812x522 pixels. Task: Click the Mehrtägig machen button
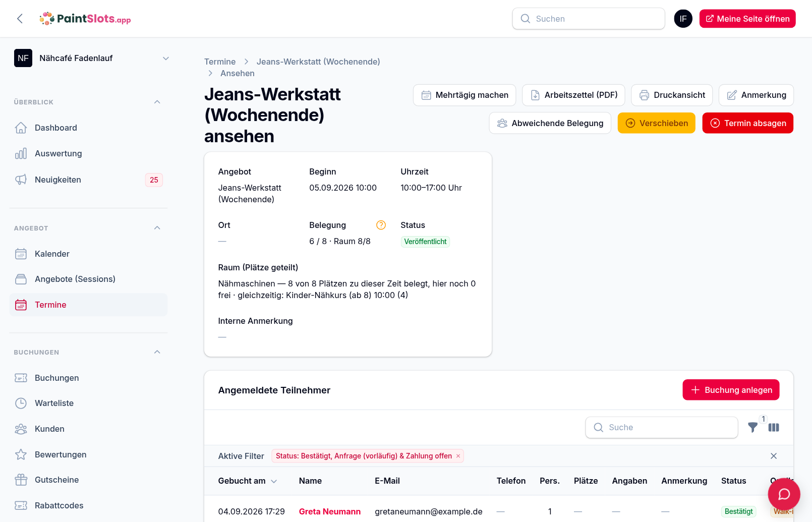pyautogui.click(x=465, y=95)
